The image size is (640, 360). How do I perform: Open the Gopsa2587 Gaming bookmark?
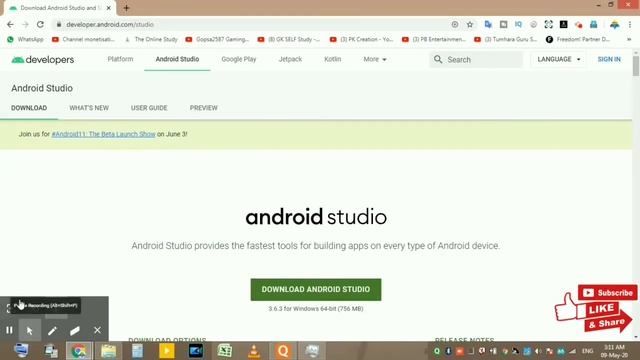[217, 39]
